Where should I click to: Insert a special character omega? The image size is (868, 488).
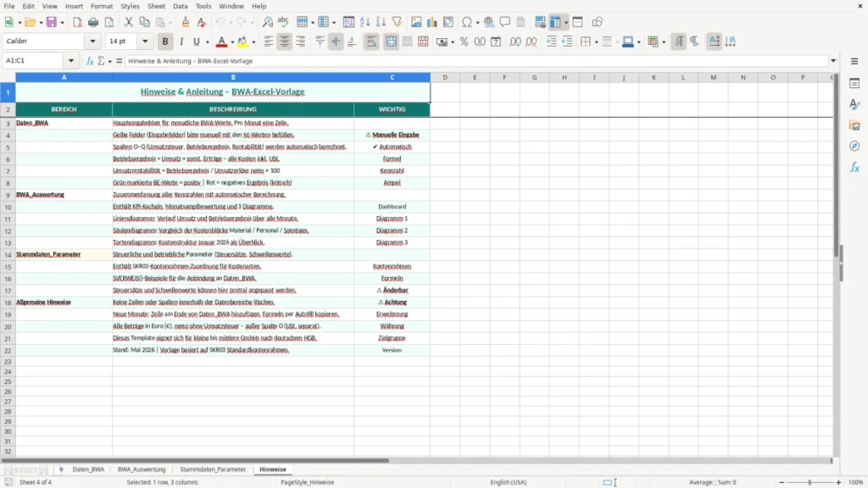tap(467, 22)
